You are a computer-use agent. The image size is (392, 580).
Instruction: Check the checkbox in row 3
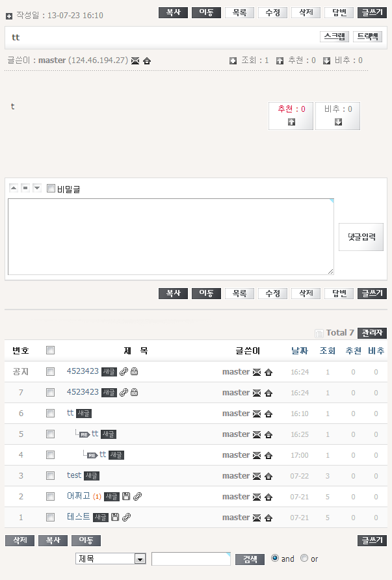50,475
